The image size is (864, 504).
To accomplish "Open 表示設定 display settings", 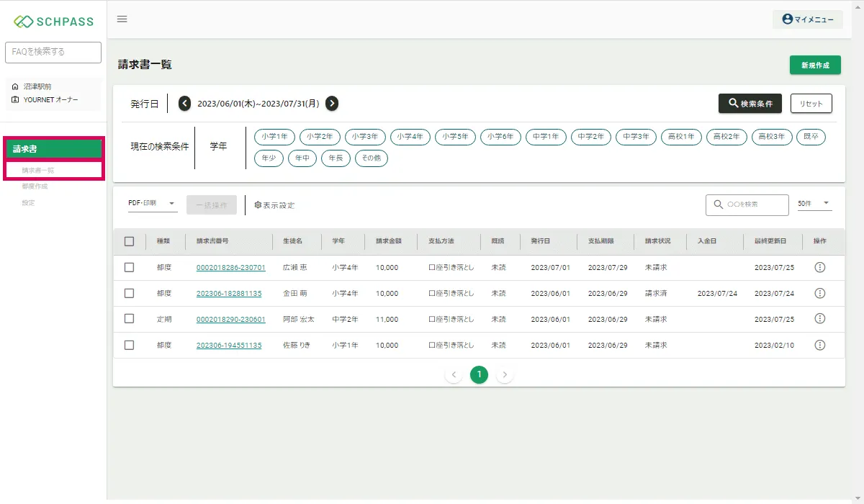I will tap(275, 205).
